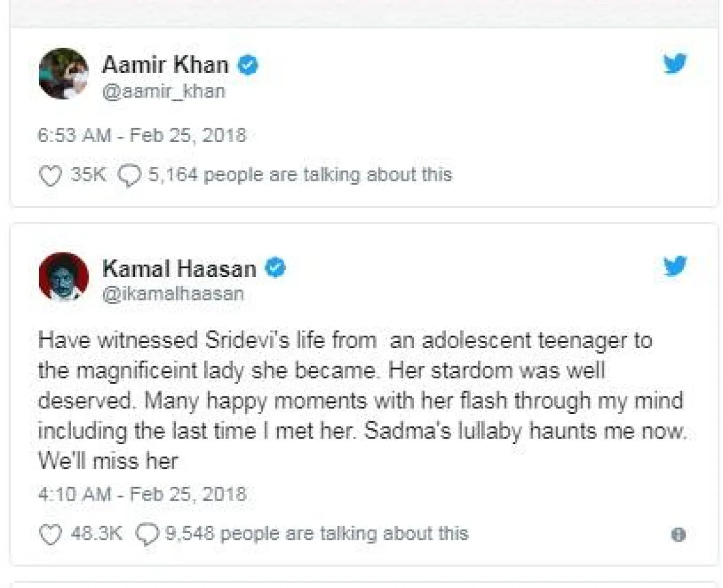Image resolution: width=723 pixels, height=588 pixels.
Task: Click Kamal Haasan's profile picture
Action: pos(64,277)
